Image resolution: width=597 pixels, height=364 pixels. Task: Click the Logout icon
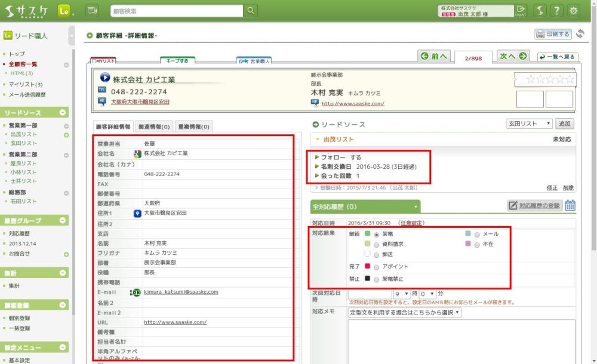click(x=521, y=10)
